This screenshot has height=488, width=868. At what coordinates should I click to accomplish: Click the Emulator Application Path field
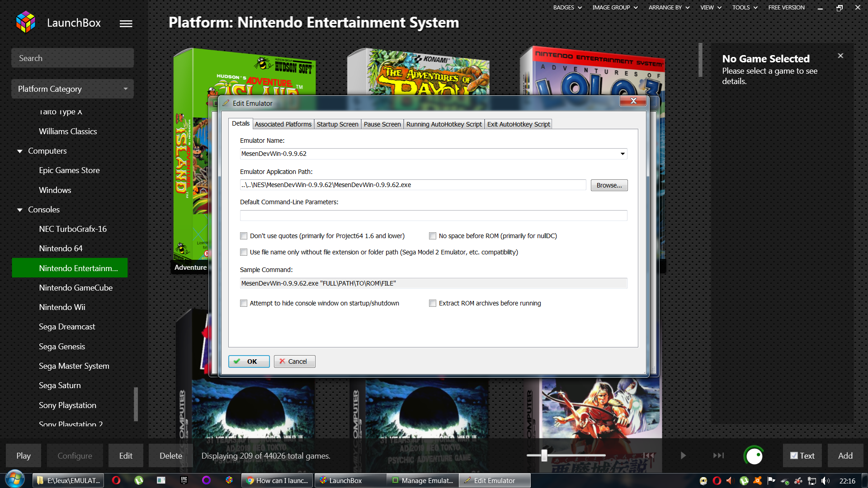(413, 185)
